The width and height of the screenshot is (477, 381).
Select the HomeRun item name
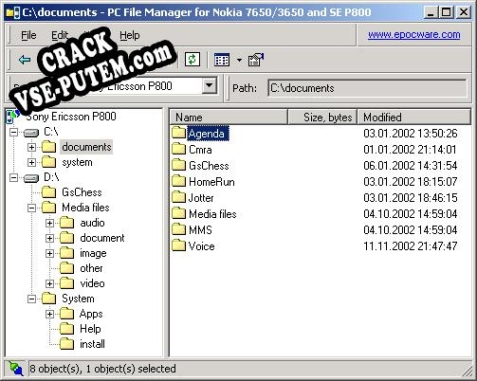point(212,182)
